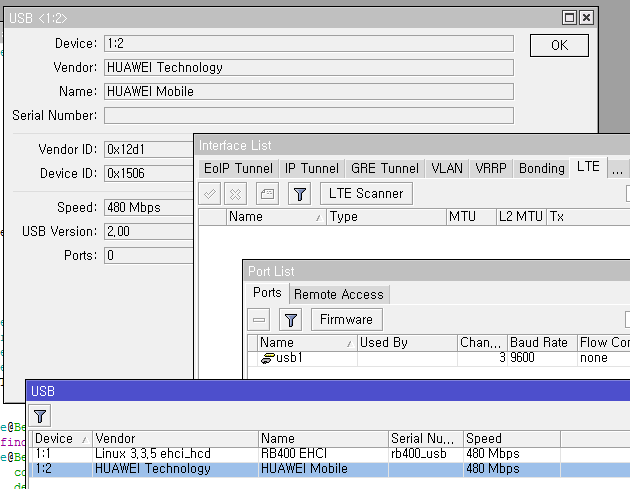The width and height of the screenshot is (630, 489).
Task: Switch to IP Tunnel tab
Action: [312, 168]
